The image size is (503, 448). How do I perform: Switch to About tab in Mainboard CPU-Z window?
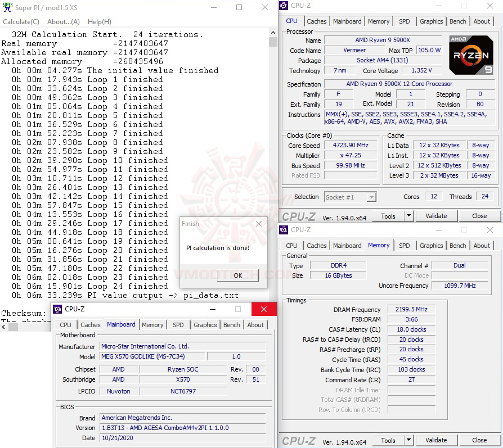click(x=255, y=325)
